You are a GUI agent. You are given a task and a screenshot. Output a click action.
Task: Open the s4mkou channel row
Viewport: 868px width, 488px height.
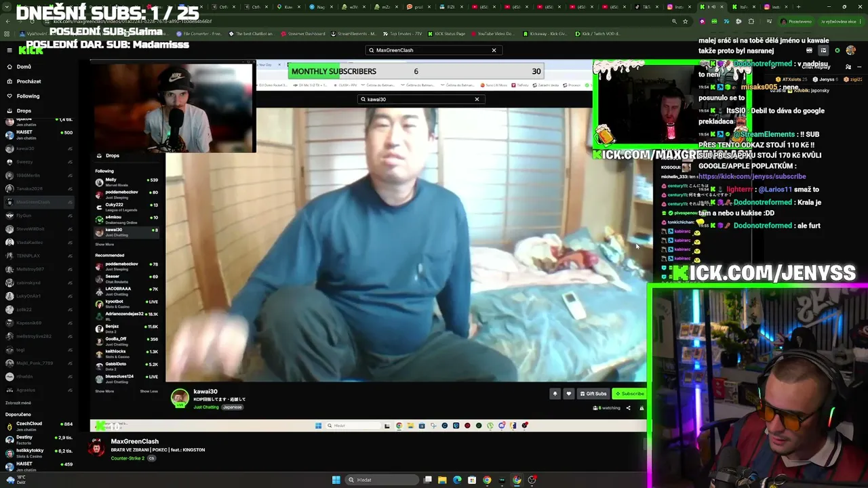(x=127, y=218)
